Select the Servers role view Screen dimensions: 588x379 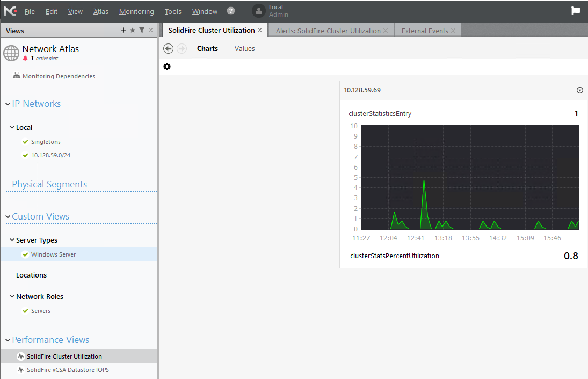click(x=40, y=311)
